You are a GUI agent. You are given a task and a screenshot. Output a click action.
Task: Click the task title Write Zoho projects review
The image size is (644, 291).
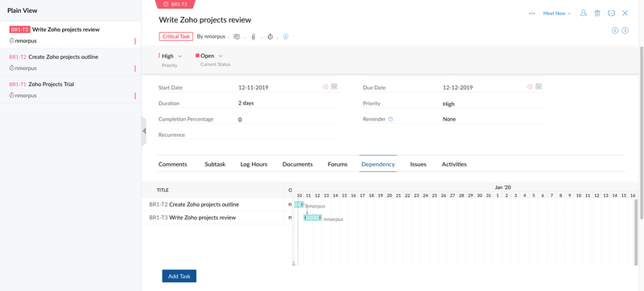(205, 19)
